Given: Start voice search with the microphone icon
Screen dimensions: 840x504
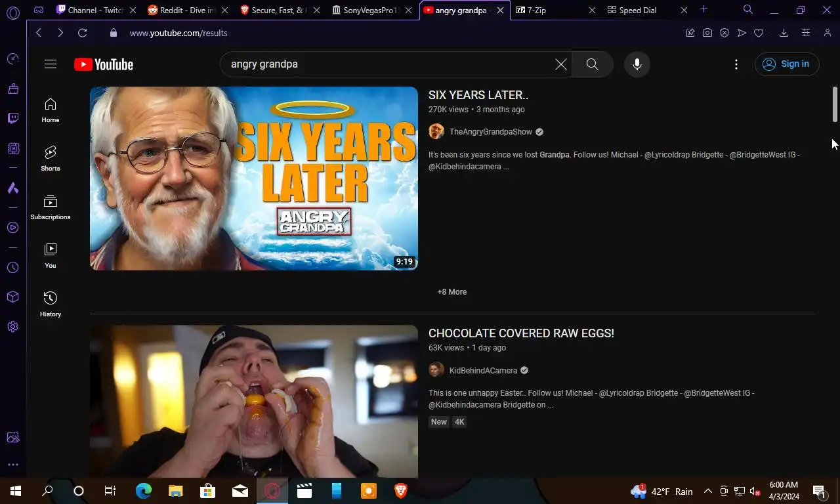Looking at the screenshot, I should click(x=637, y=64).
